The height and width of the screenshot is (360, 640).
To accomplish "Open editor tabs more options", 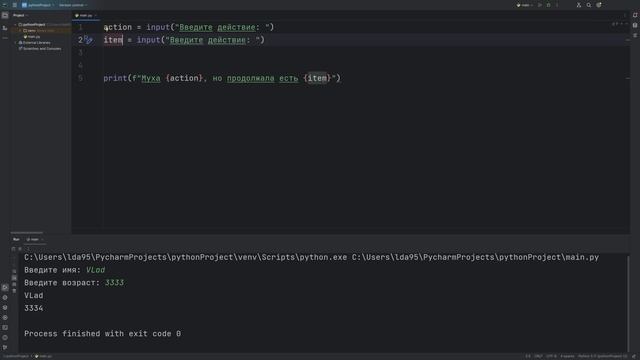I will tap(624, 16).
